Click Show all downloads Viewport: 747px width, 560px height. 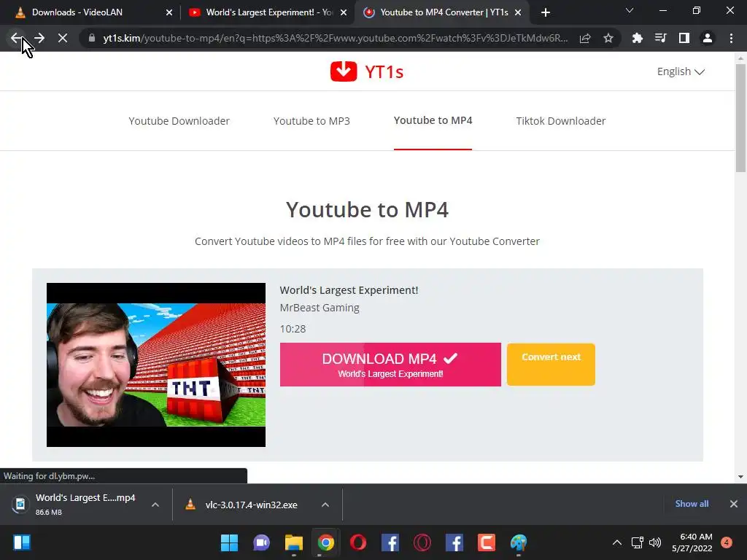[692, 504]
